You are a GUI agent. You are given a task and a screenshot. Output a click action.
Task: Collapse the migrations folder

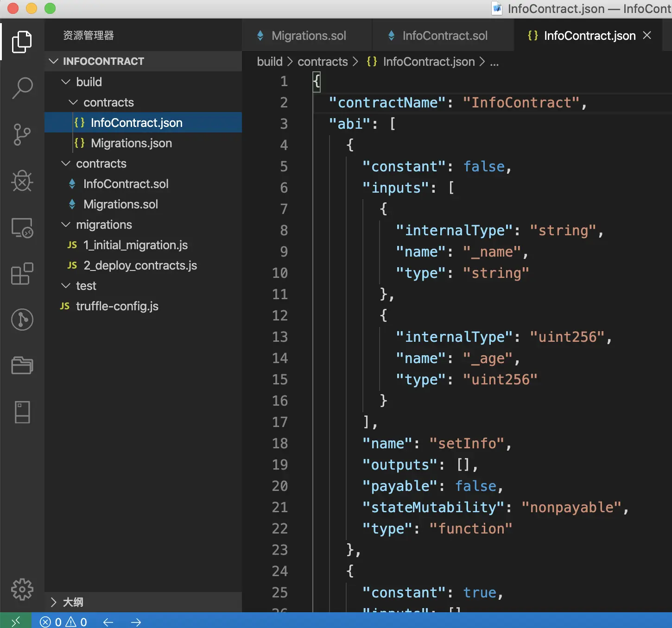[104, 225]
